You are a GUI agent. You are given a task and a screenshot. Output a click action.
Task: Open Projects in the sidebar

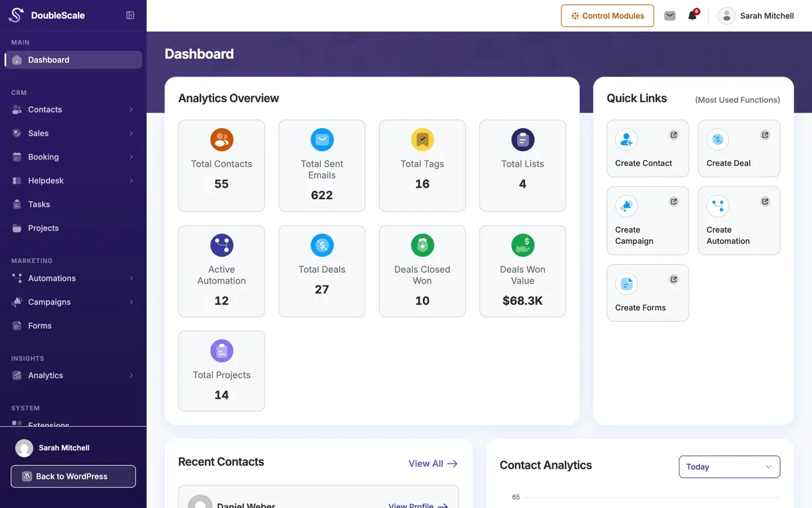tap(73, 228)
